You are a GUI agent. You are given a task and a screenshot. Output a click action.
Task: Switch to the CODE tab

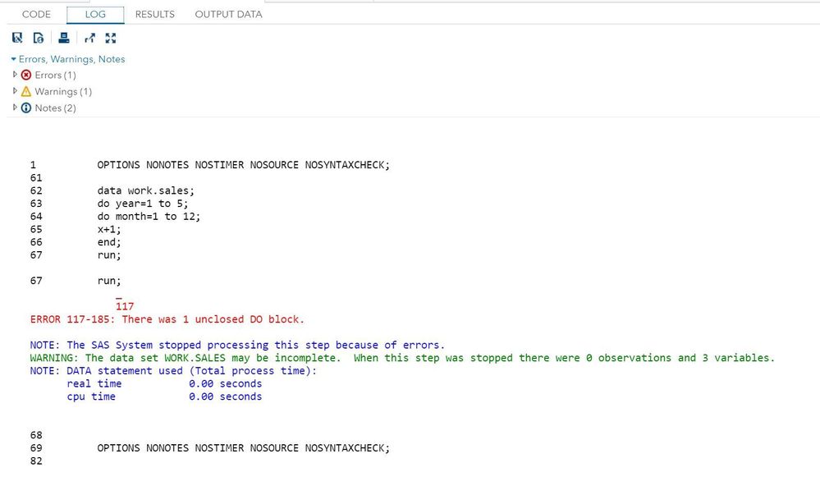click(x=37, y=14)
